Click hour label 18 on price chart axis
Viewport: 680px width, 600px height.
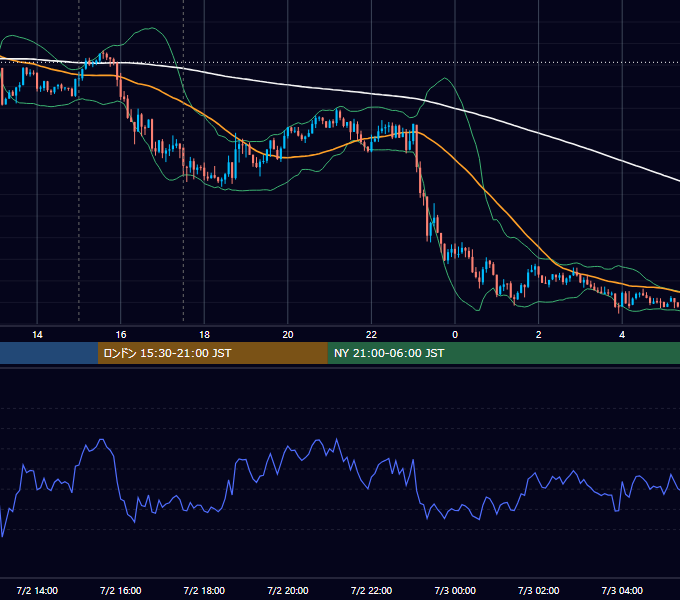coord(204,334)
